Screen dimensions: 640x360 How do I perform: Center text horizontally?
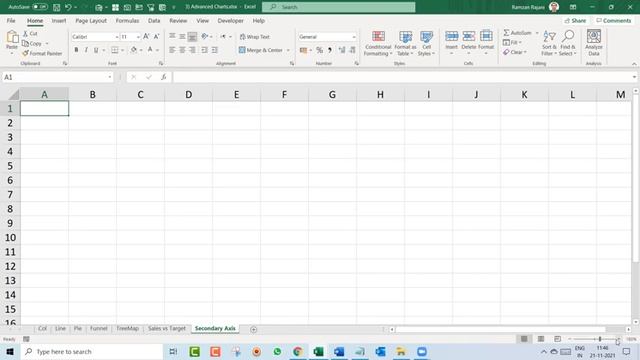click(182, 50)
